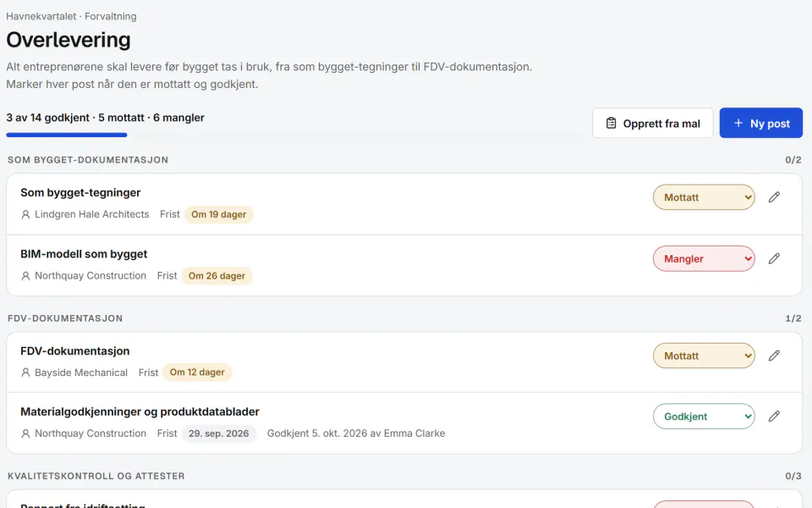812x508 pixels.
Task: Click the blue approval progress bar
Action: 67,135
